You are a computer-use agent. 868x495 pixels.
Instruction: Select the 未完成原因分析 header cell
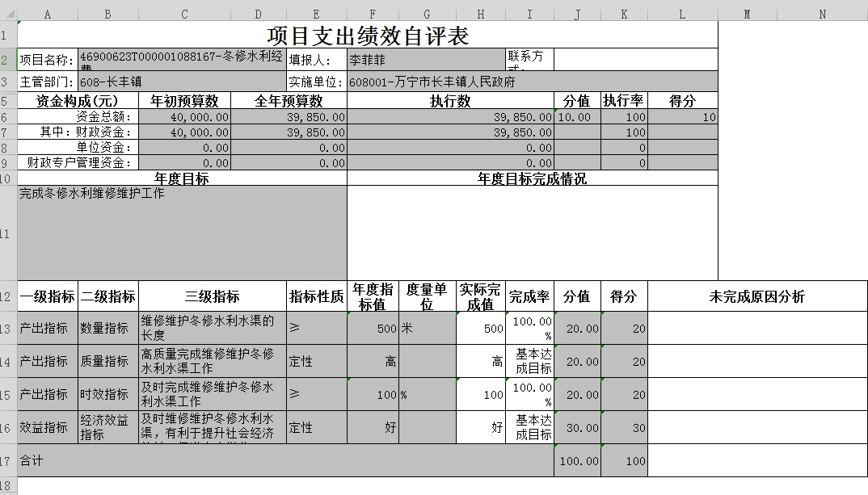click(x=756, y=296)
